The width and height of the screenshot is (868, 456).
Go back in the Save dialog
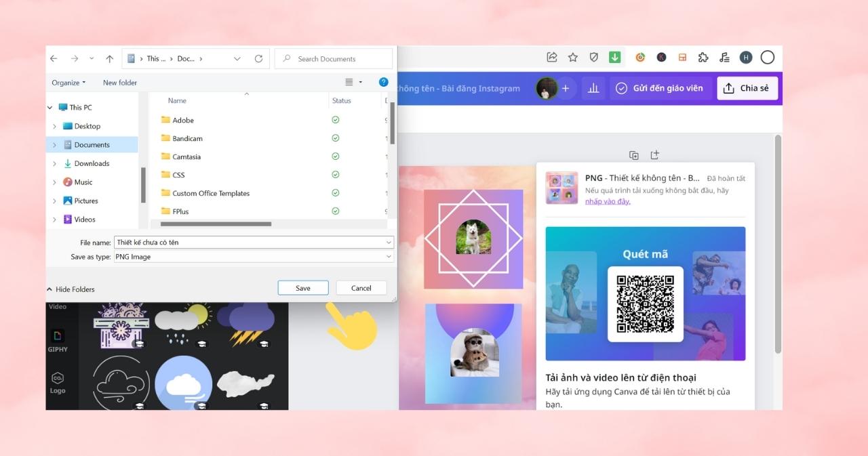click(54, 59)
